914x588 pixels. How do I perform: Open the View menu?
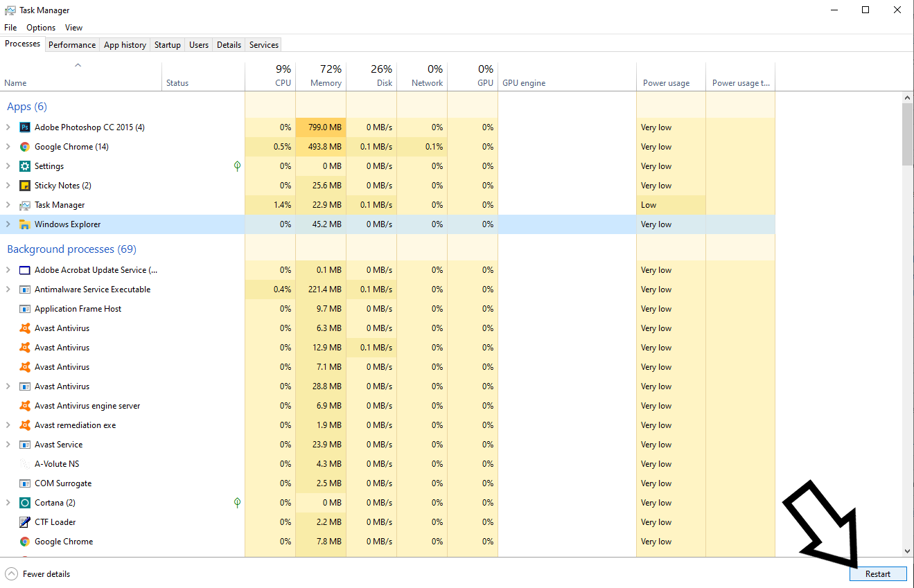(x=73, y=28)
